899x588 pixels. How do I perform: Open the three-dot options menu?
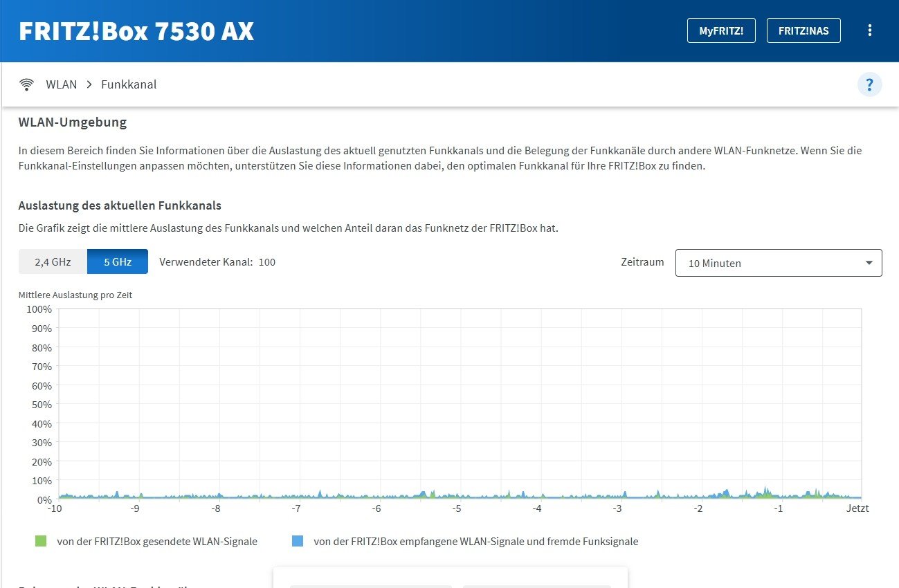coord(870,30)
